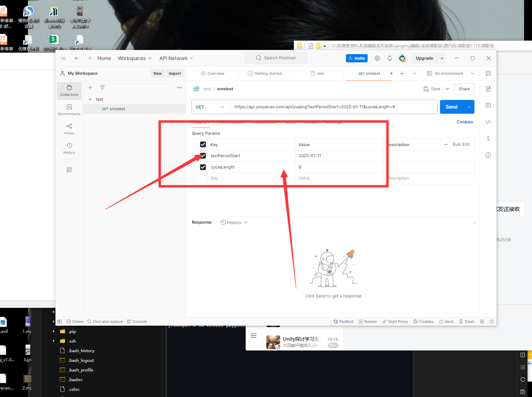Uncheck the cycleLength parameter
The image size is (532, 397).
tap(203, 167)
